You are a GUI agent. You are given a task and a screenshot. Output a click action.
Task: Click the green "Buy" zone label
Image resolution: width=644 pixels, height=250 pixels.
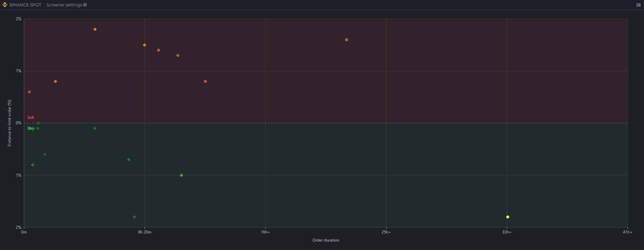(x=31, y=128)
